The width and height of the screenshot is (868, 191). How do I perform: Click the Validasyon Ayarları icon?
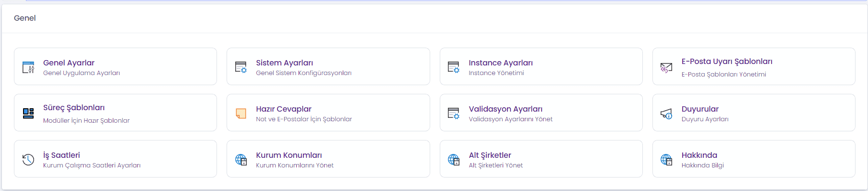click(x=454, y=114)
